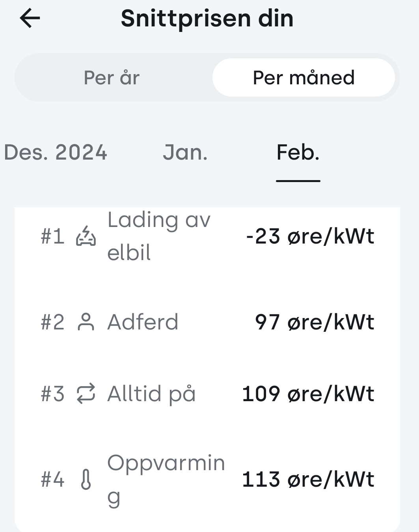Click the thermometer icon for Oppvarming
Image resolution: width=419 pixels, height=532 pixels.
(86, 480)
